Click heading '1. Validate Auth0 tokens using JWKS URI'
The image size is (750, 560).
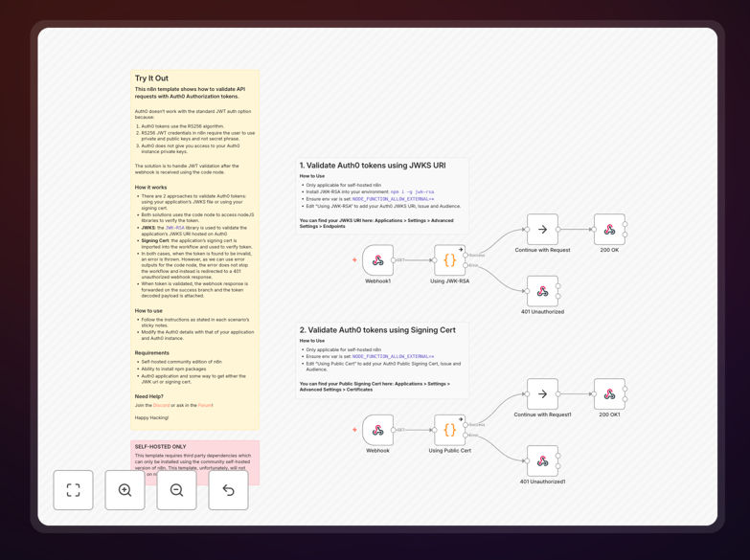373,166
